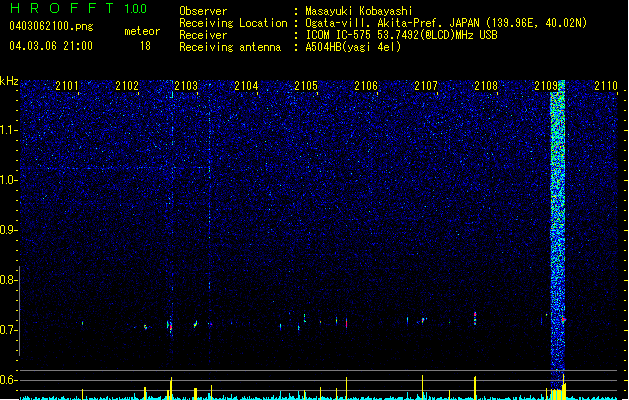Click the kHz axis unit label
The width and height of the screenshot is (629, 400).
(9, 81)
